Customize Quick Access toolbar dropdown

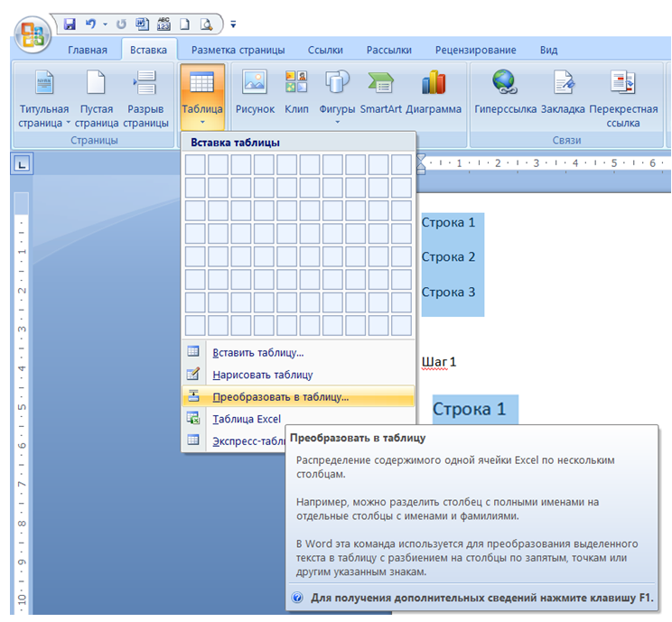[233, 25]
